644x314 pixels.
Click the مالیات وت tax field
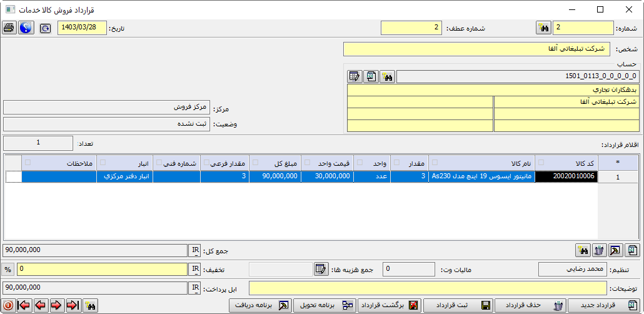[x=409, y=270]
